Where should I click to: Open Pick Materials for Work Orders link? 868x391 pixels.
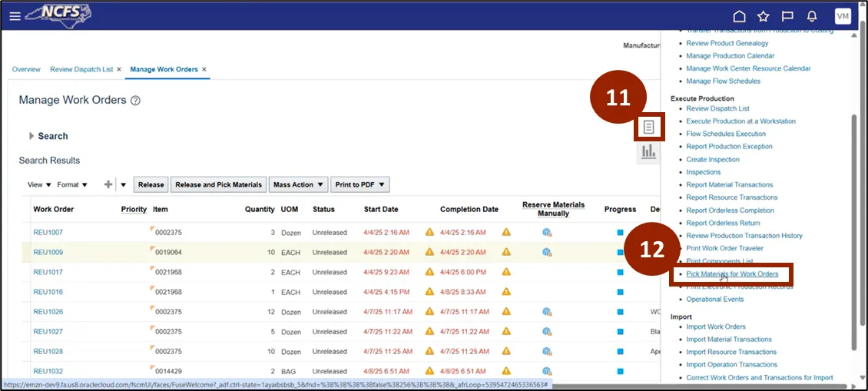point(732,274)
